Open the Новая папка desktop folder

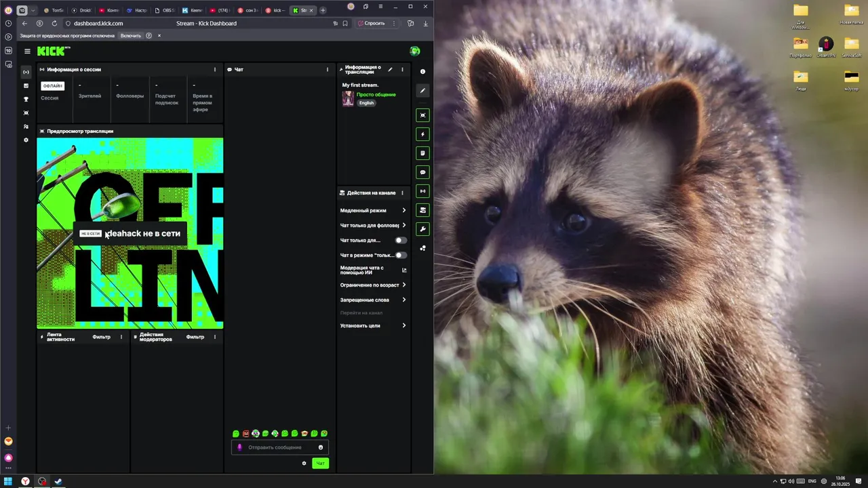coord(851,14)
